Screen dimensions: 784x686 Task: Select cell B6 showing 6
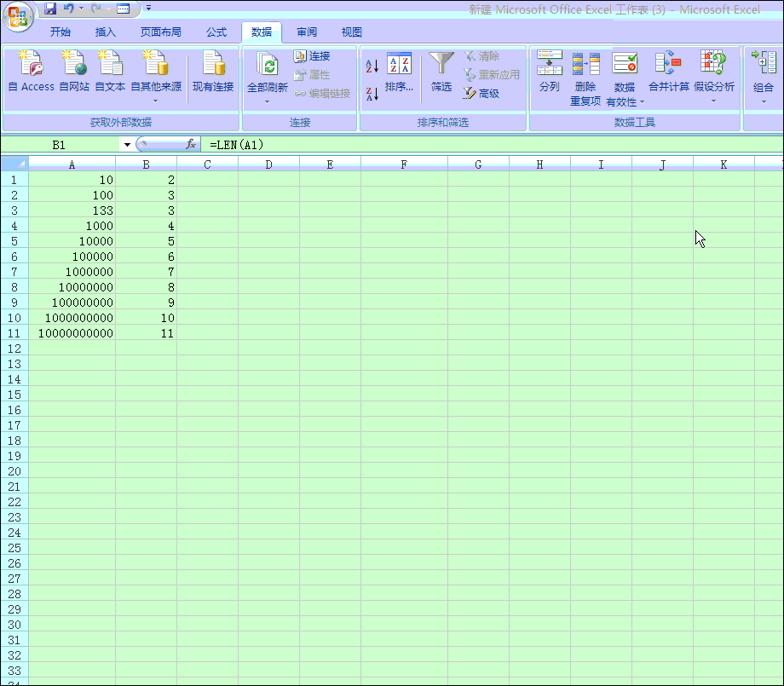pos(146,257)
